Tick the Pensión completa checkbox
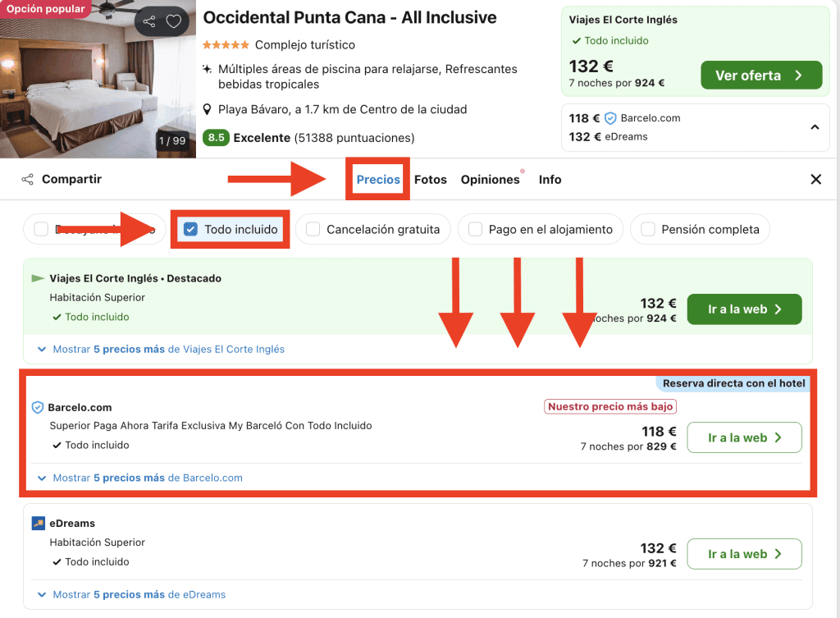This screenshot has height=618, width=840. (647, 230)
